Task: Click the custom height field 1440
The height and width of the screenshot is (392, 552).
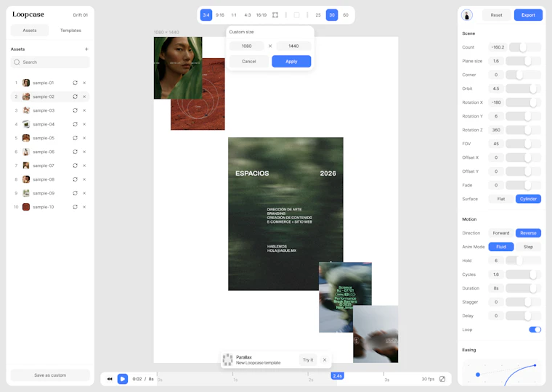Action: [293, 46]
